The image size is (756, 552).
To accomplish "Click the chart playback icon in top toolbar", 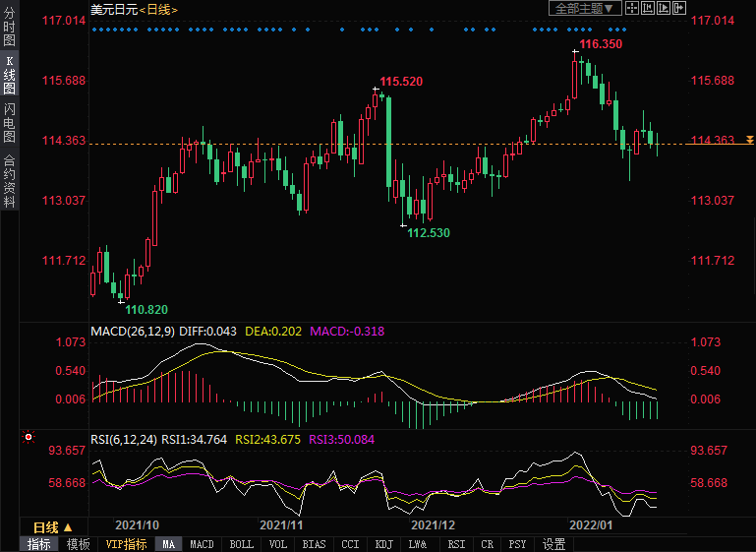I will 666,8.
